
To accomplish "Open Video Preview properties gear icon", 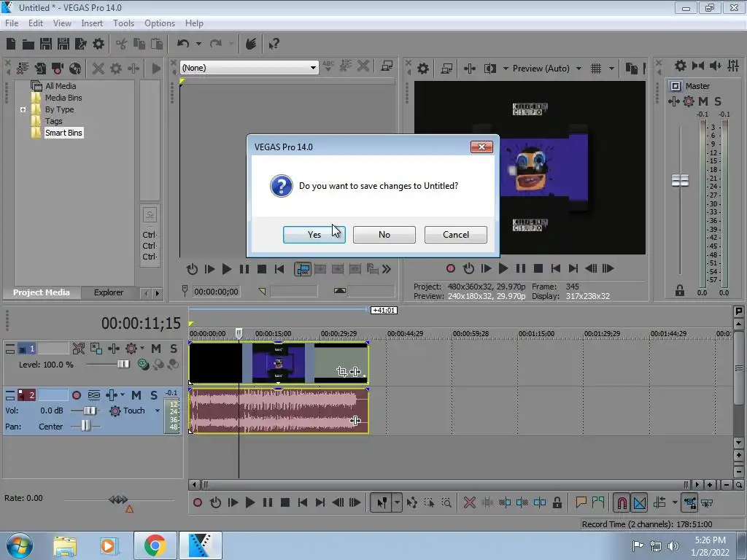I will pyautogui.click(x=422, y=69).
